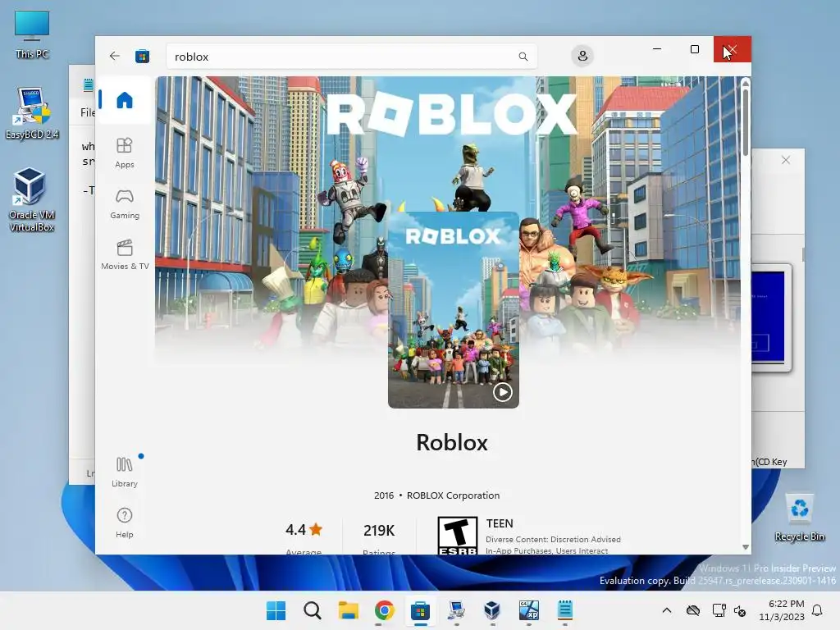Image resolution: width=840 pixels, height=630 pixels.
Task: Open the VirtualBox taskbar icon
Action: (492, 610)
